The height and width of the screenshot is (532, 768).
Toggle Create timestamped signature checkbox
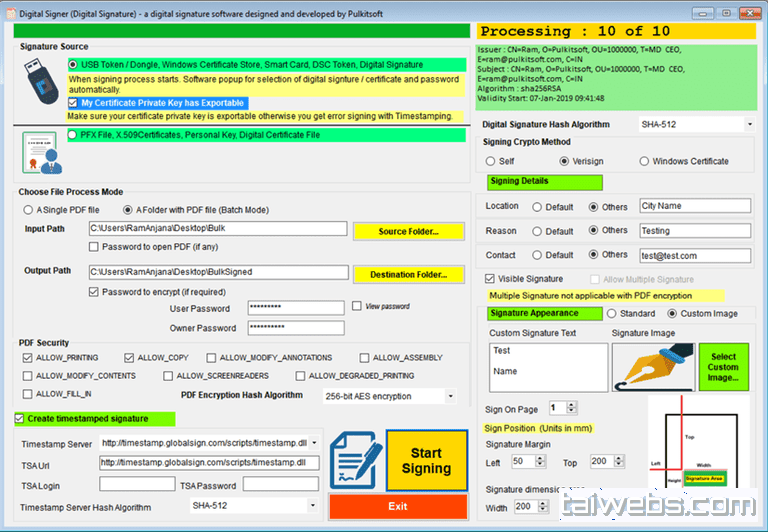21,418
